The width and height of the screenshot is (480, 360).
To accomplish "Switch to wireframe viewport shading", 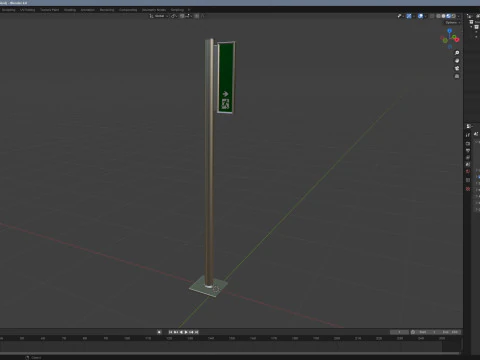I will 438,16.
